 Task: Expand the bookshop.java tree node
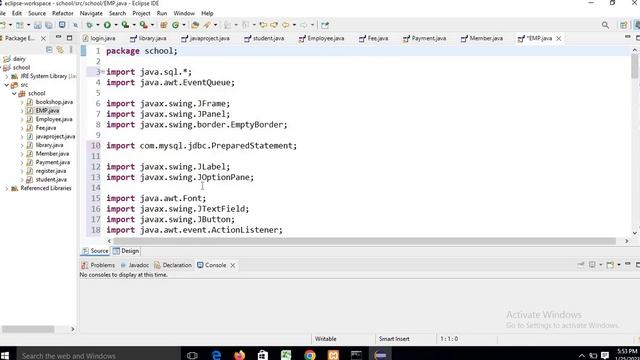pos(22,102)
